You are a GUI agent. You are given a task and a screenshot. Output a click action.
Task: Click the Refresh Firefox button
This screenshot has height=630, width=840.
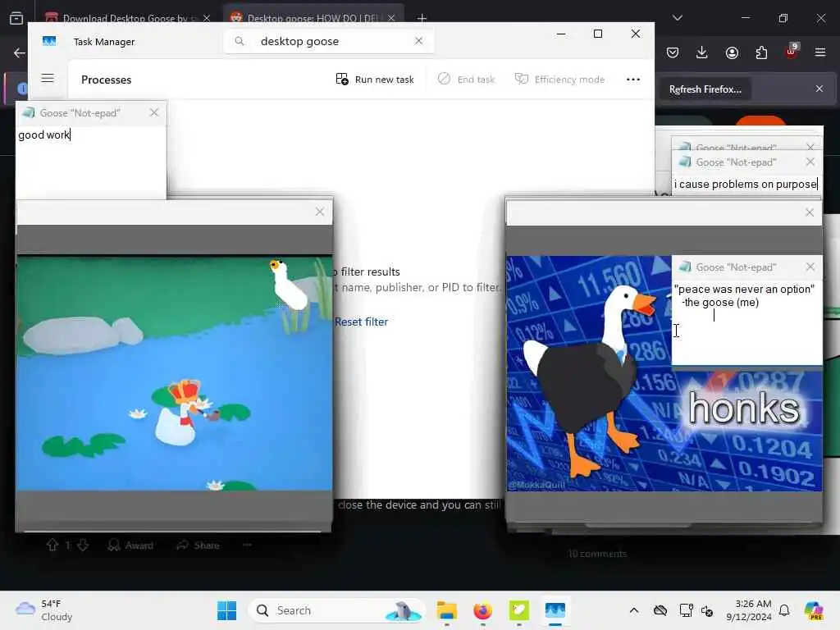[x=705, y=89]
